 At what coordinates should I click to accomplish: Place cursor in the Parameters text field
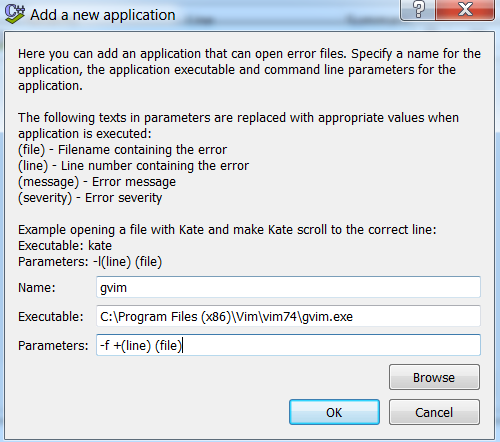click(288, 345)
